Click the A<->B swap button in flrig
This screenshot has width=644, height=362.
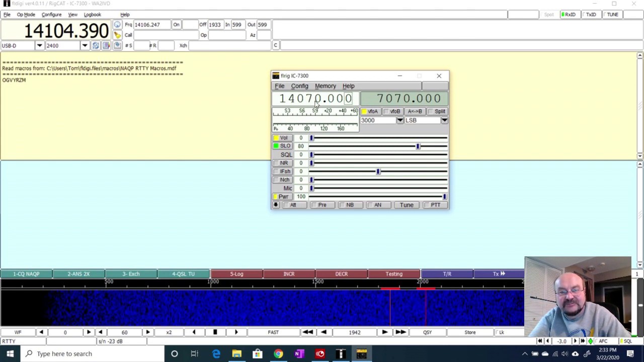(415, 112)
